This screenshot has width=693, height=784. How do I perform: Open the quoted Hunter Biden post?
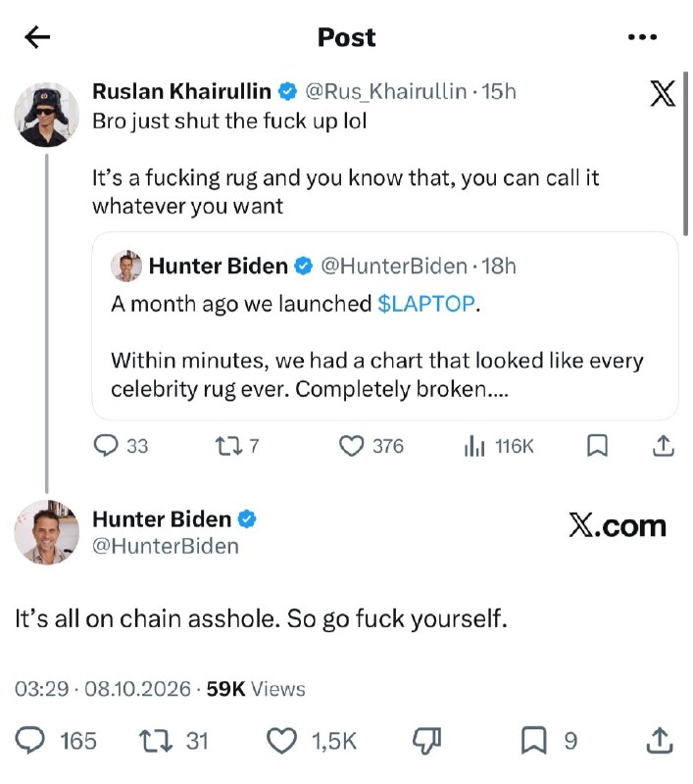point(385,326)
